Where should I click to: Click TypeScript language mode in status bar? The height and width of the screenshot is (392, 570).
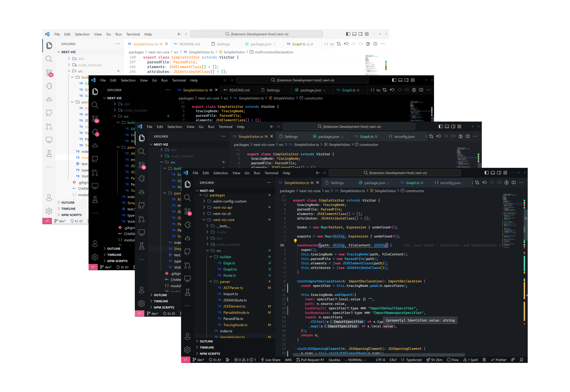[x=414, y=360]
